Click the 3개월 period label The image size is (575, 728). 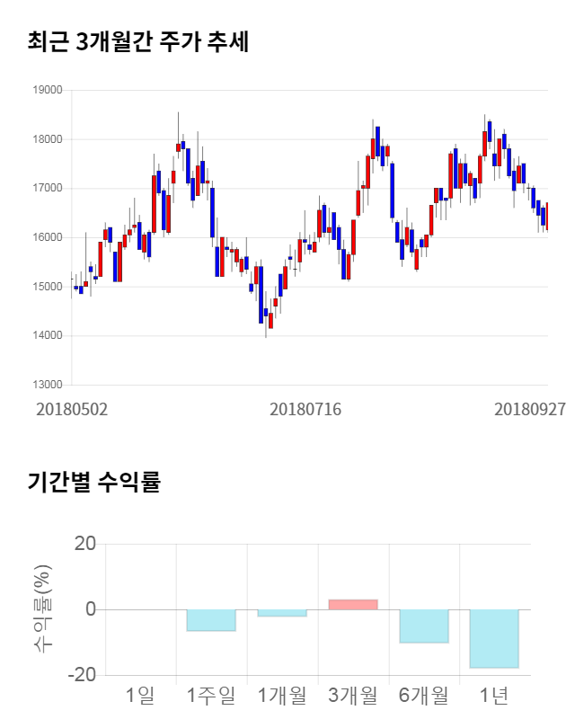pyautogui.click(x=353, y=695)
